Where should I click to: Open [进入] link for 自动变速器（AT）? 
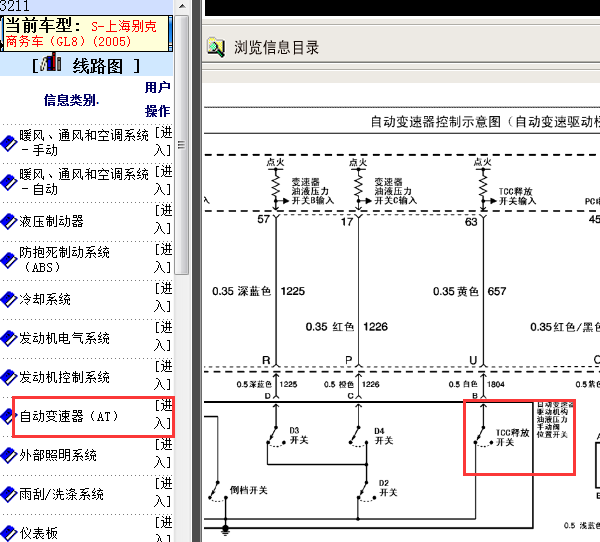pos(163,415)
